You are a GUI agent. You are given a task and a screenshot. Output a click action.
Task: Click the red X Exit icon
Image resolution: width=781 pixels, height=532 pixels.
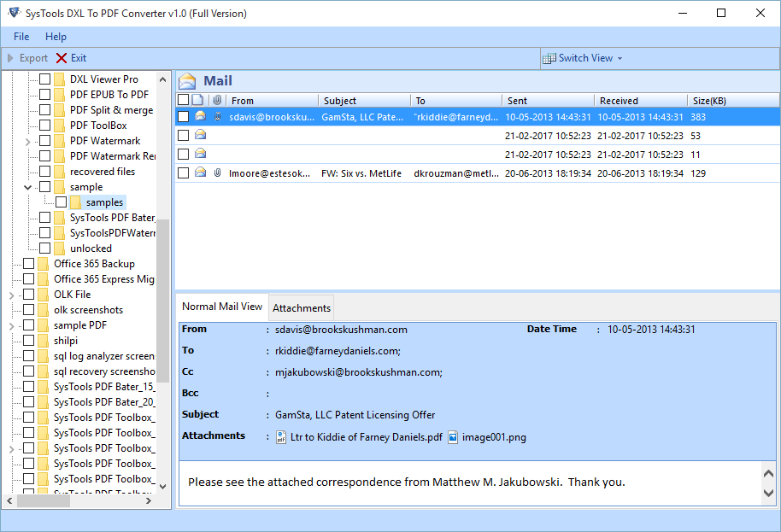tap(60, 58)
